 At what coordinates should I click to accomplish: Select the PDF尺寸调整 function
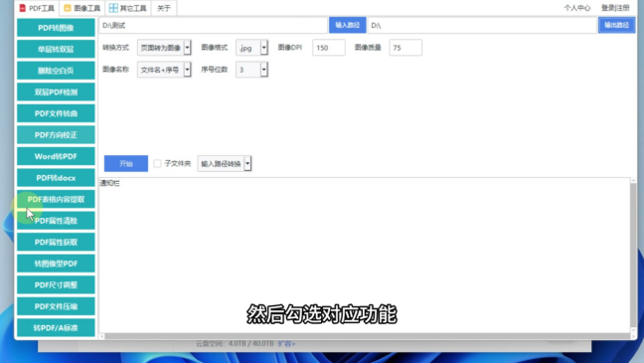56,284
